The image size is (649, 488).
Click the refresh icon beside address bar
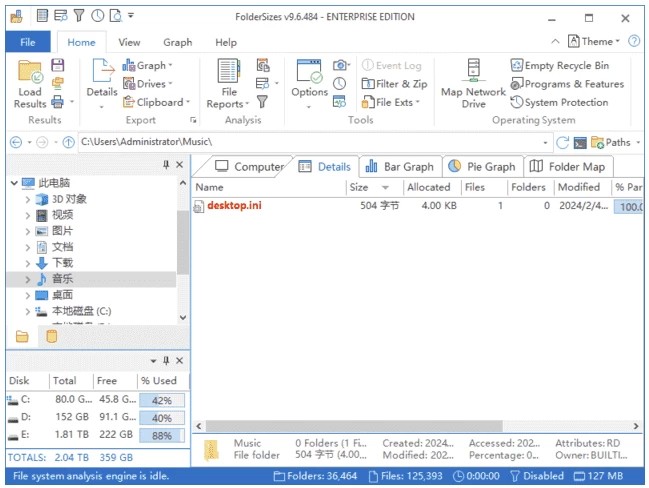click(563, 142)
